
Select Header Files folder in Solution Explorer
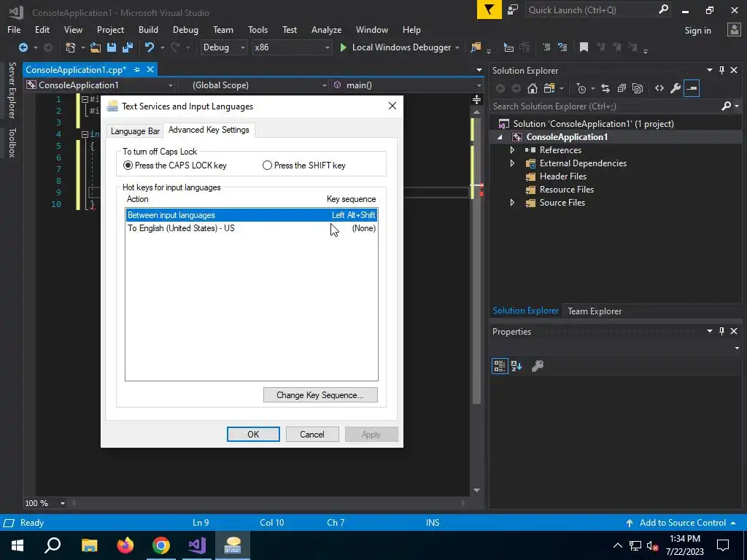(x=562, y=176)
